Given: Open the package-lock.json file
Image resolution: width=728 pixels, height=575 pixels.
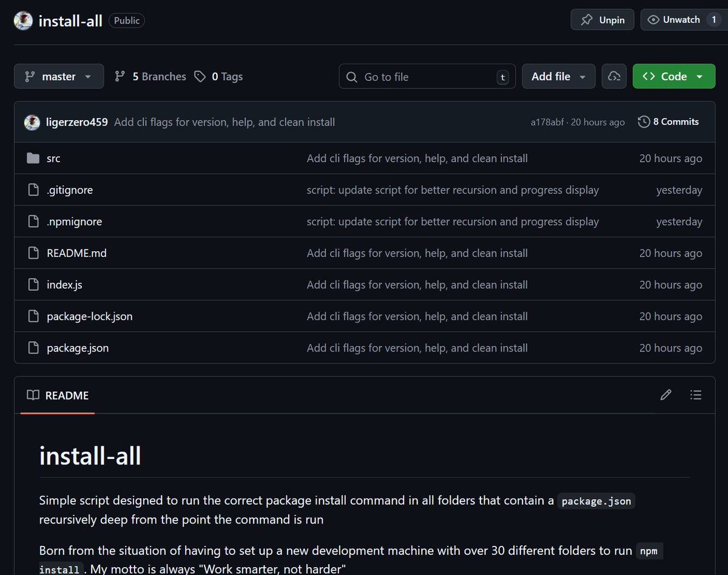Looking at the screenshot, I should tap(90, 316).
